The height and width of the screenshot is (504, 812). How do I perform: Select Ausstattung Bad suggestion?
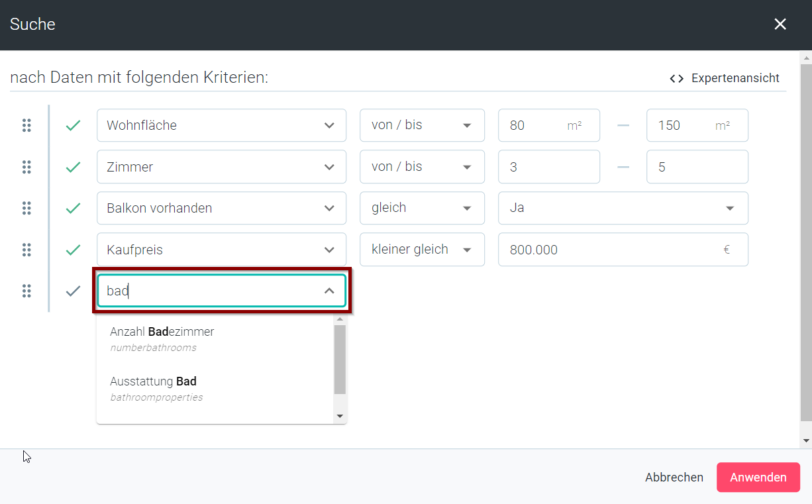tap(215, 388)
